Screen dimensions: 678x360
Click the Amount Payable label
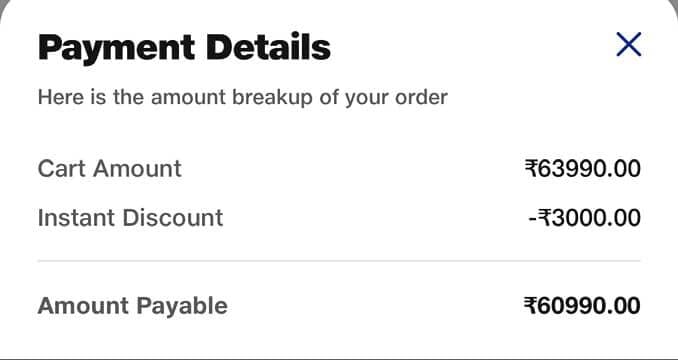[132, 306]
